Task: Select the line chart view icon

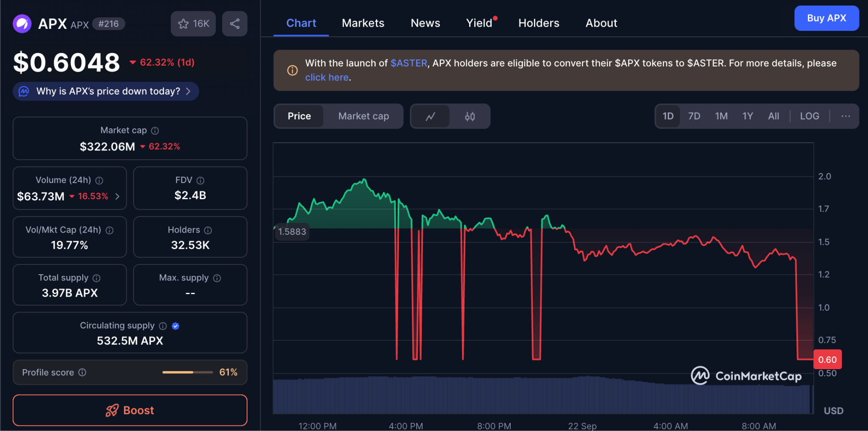Action: [x=430, y=116]
